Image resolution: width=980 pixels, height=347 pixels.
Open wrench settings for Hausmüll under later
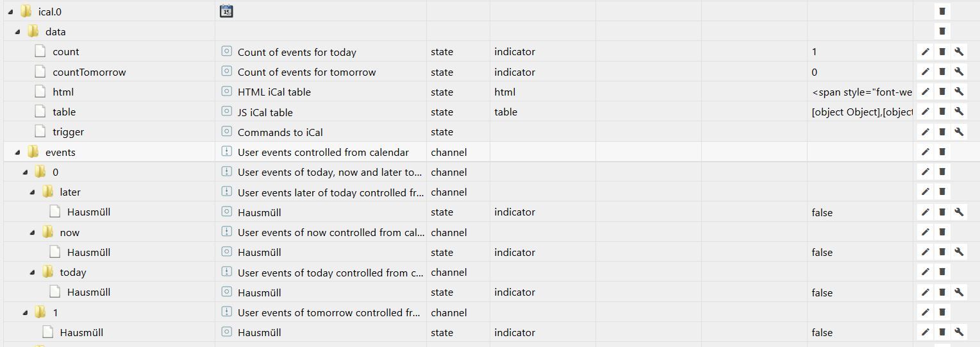coord(959,212)
